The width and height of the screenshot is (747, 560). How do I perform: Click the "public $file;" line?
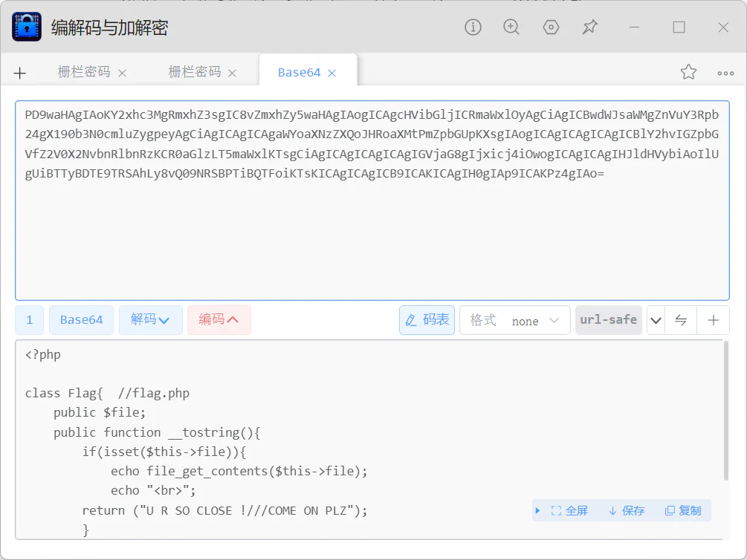[100, 412]
